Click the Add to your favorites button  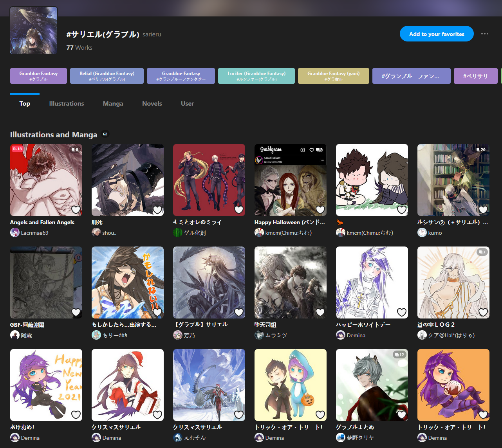pyautogui.click(x=437, y=34)
